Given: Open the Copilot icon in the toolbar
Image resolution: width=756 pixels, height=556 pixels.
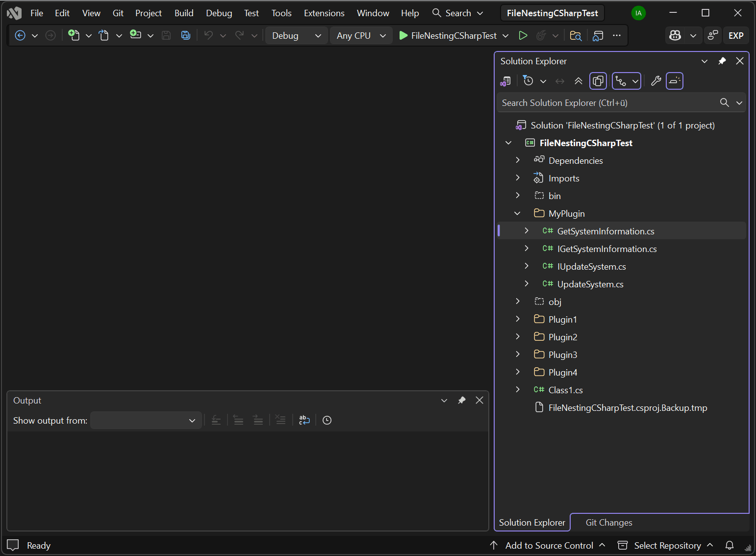Looking at the screenshot, I should click(676, 35).
